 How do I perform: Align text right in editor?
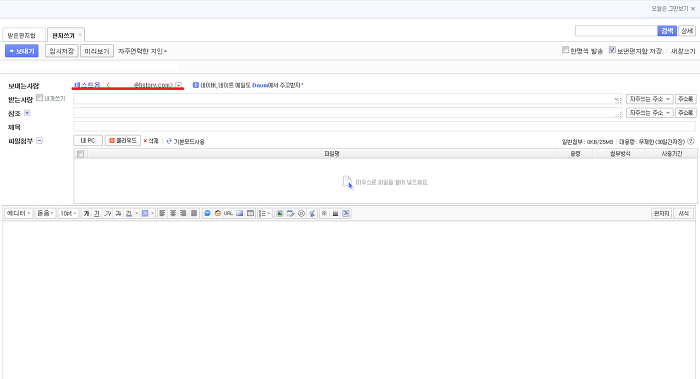pos(183,214)
